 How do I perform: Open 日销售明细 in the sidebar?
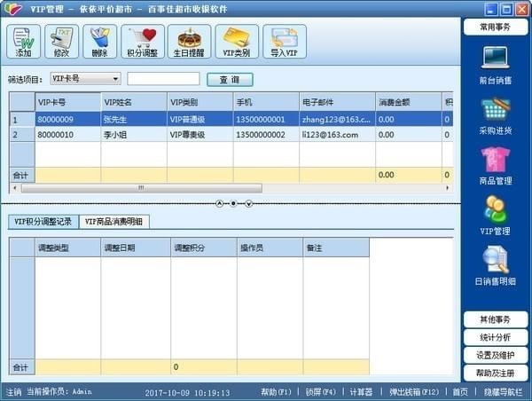click(495, 266)
